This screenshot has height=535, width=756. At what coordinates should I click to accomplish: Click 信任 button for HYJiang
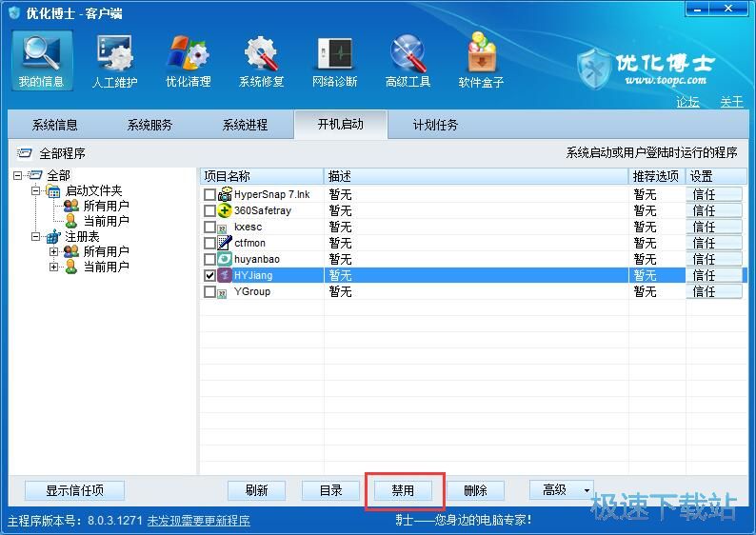click(x=714, y=275)
